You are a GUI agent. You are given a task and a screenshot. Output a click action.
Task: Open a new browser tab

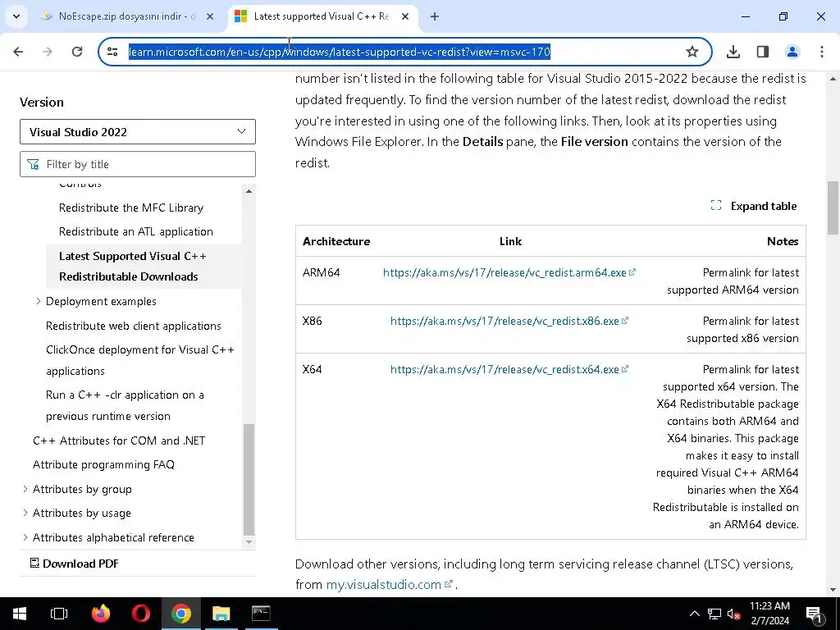click(x=435, y=16)
